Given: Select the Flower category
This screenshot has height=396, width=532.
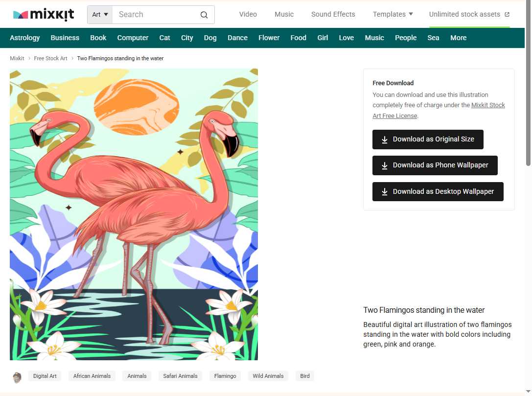Looking at the screenshot, I should 269,38.
